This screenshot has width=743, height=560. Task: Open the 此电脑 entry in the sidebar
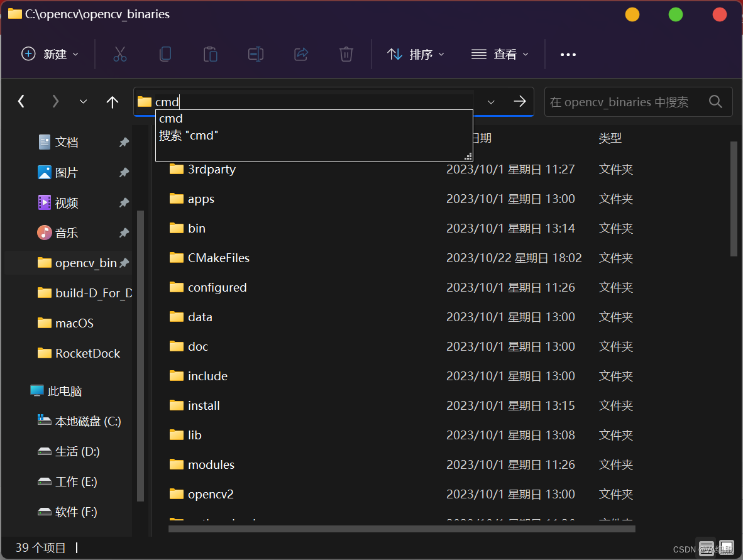(65, 390)
